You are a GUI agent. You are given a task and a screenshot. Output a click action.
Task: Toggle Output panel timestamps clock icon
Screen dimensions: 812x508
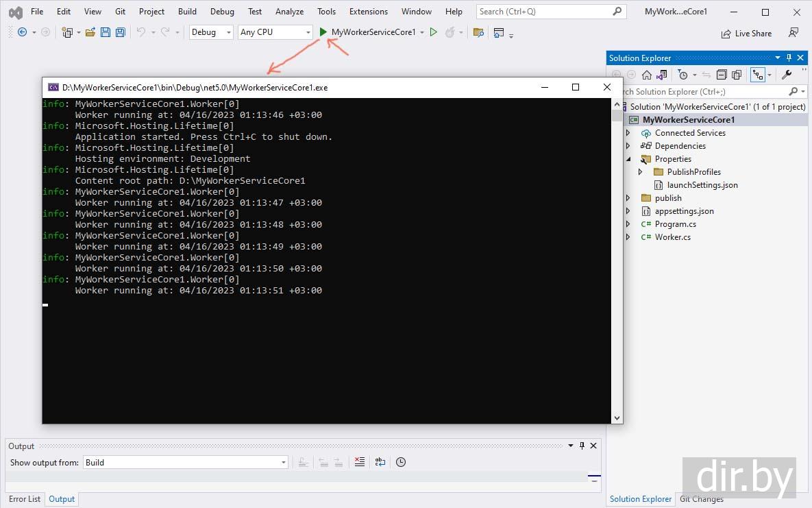[x=401, y=462]
